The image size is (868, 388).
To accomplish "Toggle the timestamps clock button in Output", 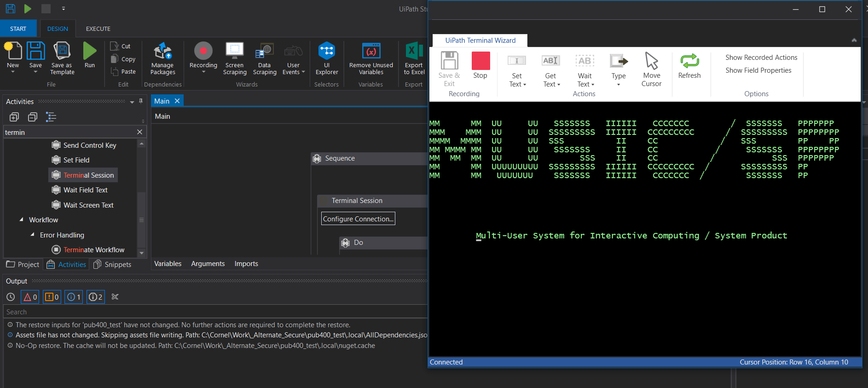I will point(11,297).
